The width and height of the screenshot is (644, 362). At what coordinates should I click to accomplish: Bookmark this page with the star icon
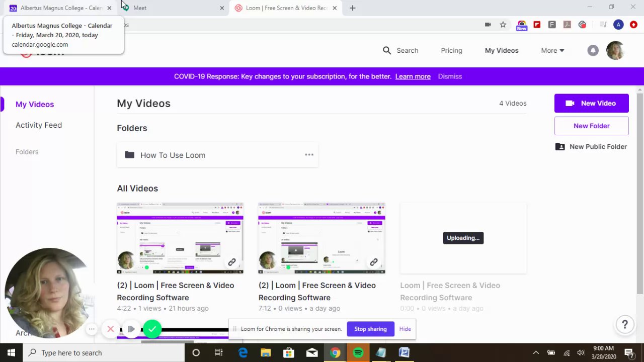pyautogui.click(x=503, y=25)
